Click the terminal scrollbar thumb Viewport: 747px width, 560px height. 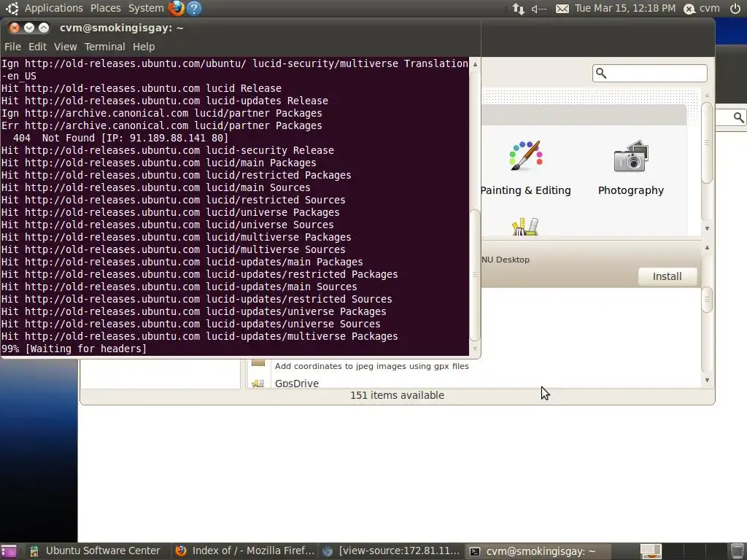475,275
